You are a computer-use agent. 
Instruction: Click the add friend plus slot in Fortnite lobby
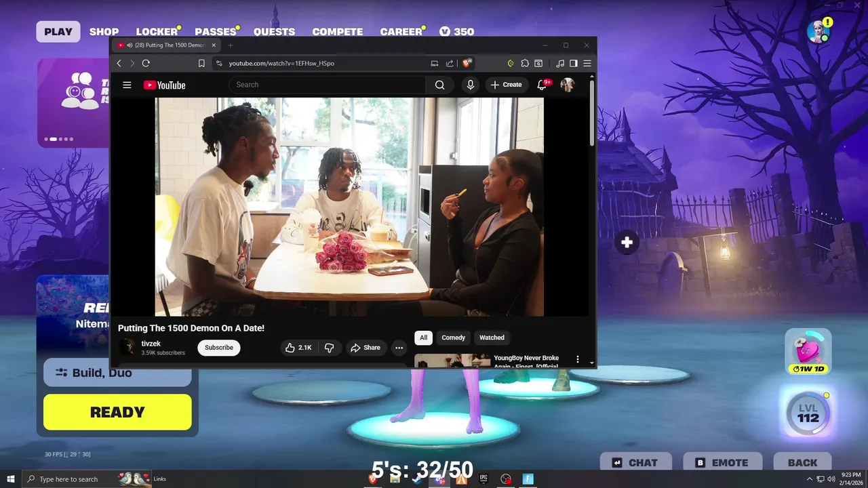coord(627,243)
